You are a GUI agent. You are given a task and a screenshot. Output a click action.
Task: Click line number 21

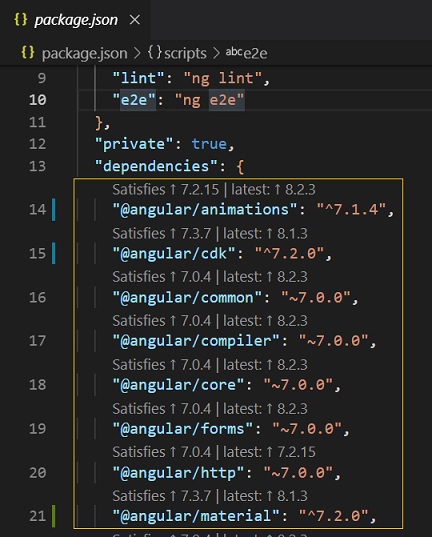click(37, 516)
